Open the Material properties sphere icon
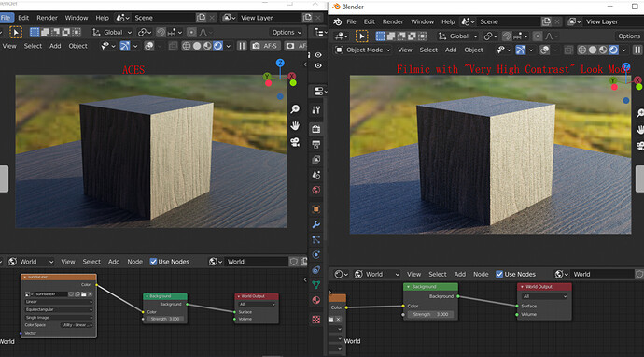Image resolution: width=644 pixels, height=357 pixels. coord(315,300)
